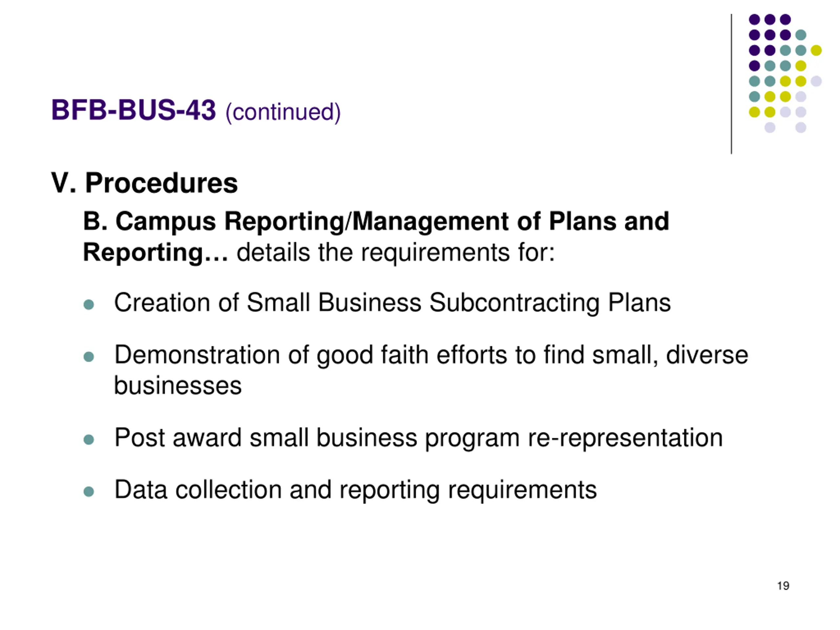
Task: Click the bullet dot before "Data collection"
Action: coord(89,492)
